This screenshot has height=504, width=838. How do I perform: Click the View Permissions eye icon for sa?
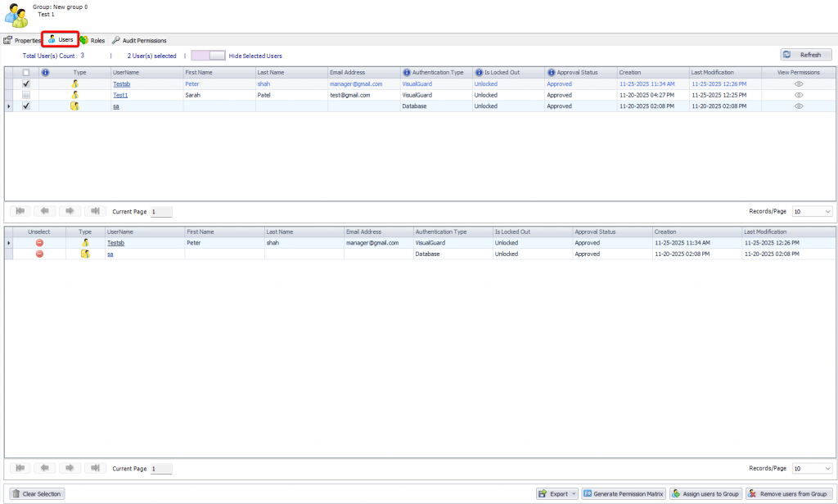799,106
